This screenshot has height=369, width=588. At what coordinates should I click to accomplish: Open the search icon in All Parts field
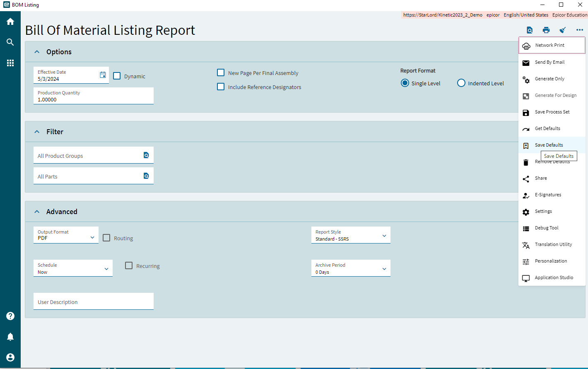point(146,176)
